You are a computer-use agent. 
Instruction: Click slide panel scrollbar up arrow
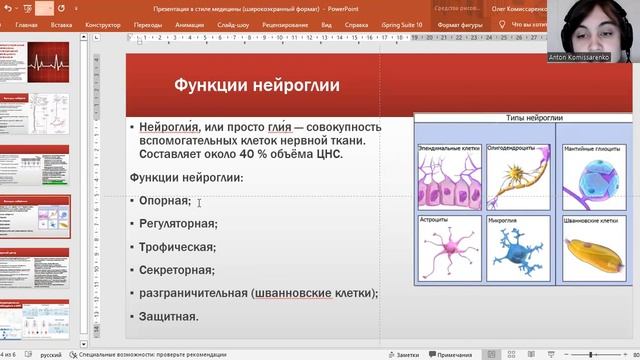pyautogui.click(x=84, y=37)
